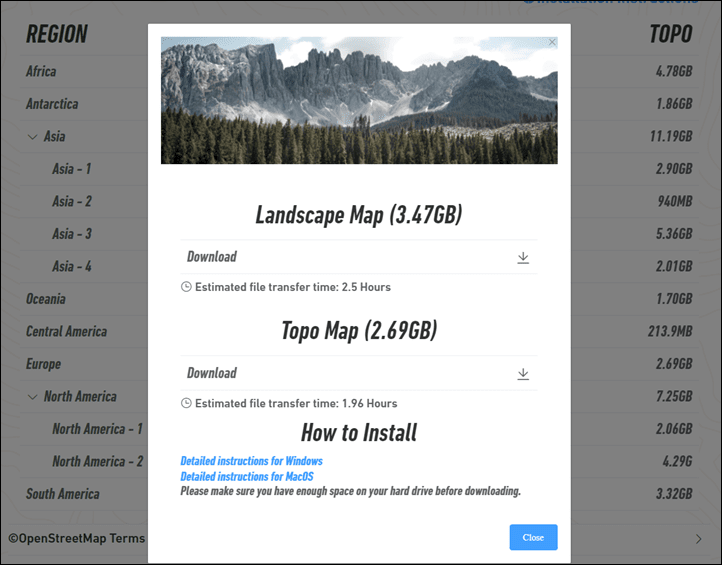Image resolution: width=722 pixels, height=565 pixels.
Task: Close the dialog with the X icon
Action: point(552,42)
